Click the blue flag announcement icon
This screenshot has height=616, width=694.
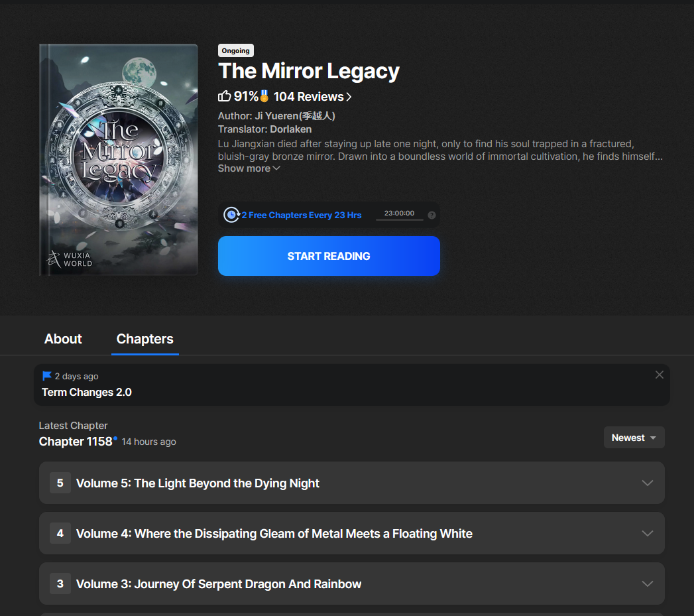[46, 376]
